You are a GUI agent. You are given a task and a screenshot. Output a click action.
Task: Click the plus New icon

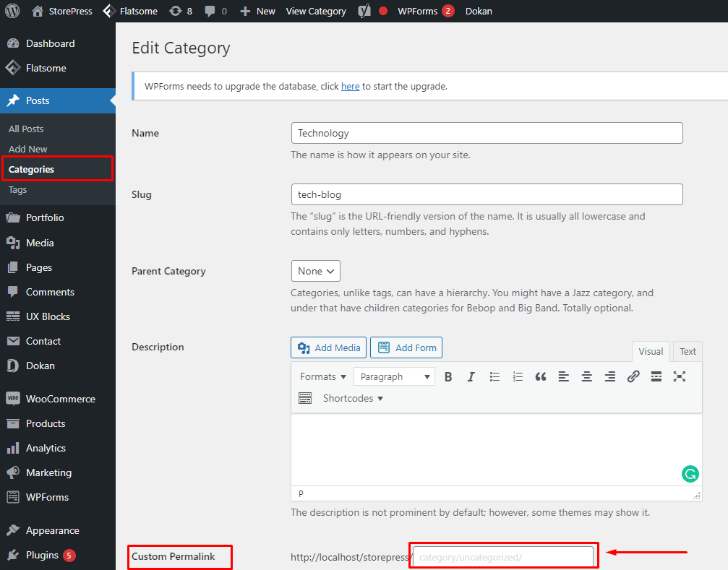click(245, 11)
